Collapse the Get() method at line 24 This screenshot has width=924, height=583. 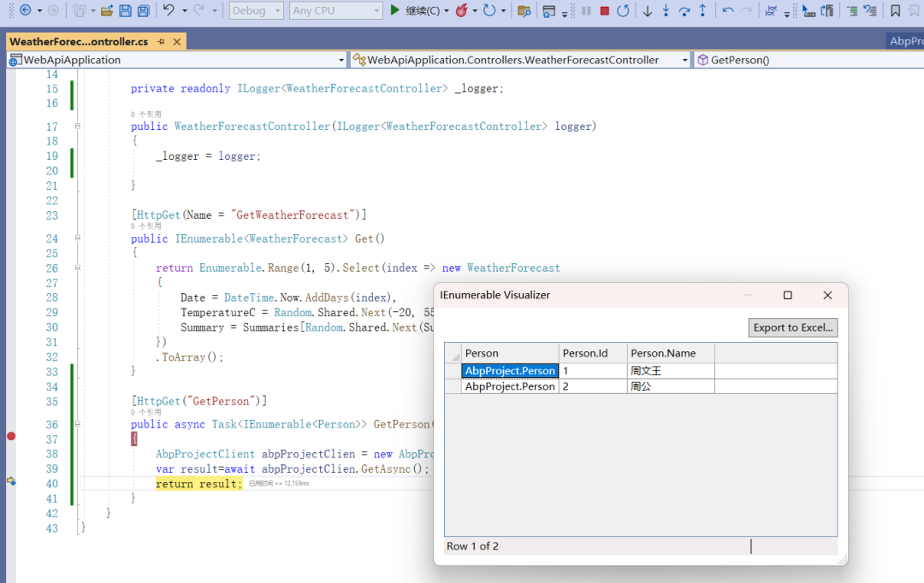(x=77, y=238)
